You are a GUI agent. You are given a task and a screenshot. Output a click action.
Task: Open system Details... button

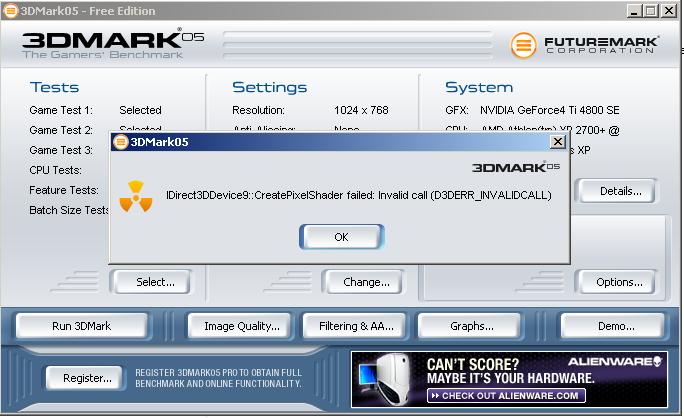pos(617,191)
